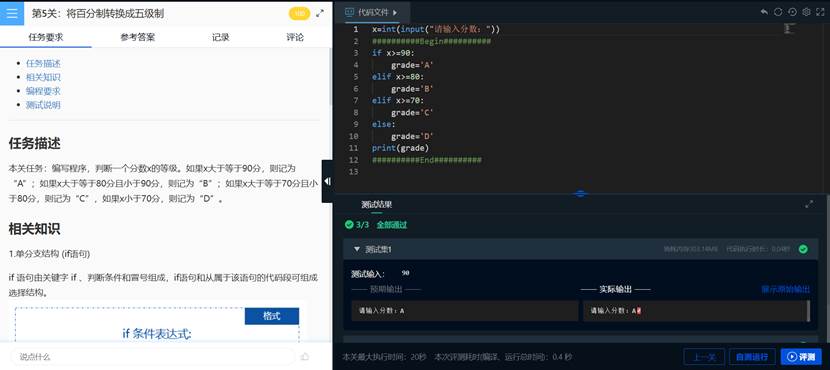Expand the test results panel

coord(809,204)
